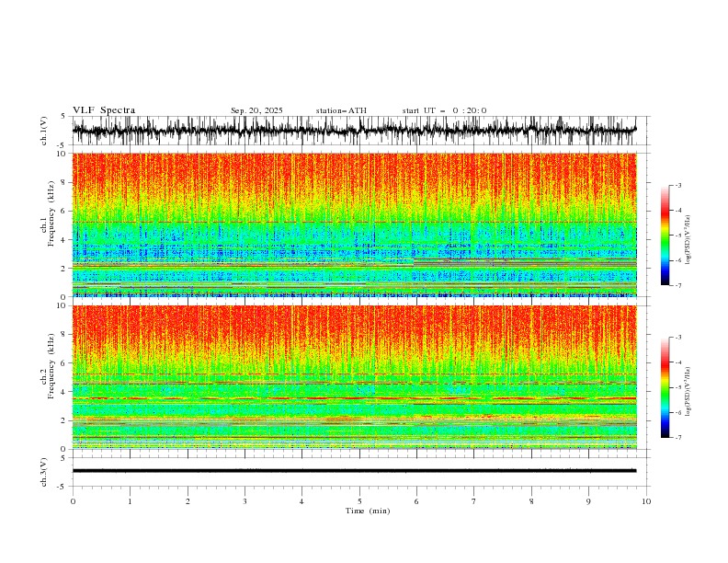This screenshot has width=728, height=563.
Task: Click time axis tick label "6"
Action: click(416, 501)
